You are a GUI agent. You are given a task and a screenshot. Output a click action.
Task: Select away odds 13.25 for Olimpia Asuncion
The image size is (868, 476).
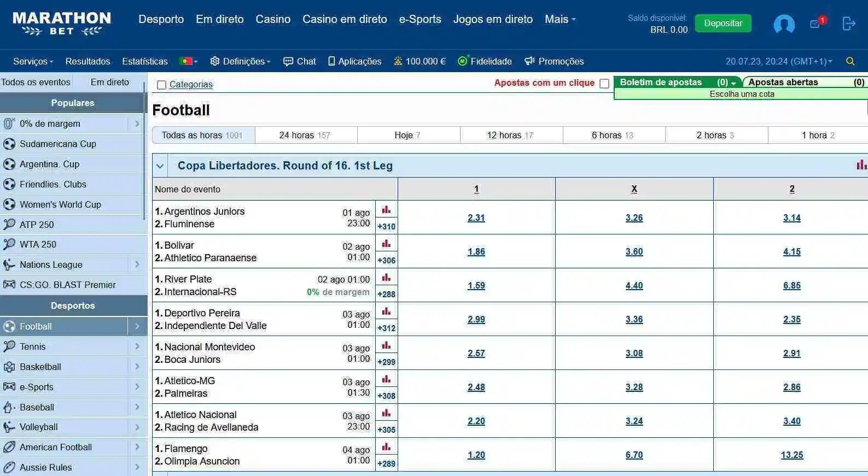[791, 455]
